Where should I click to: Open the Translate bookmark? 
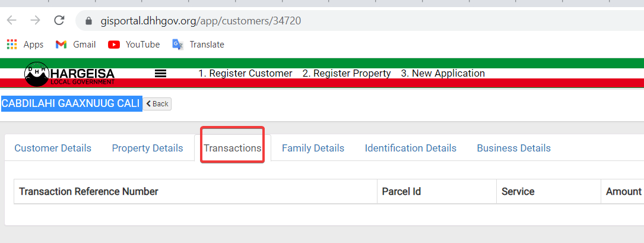(198, 45)
